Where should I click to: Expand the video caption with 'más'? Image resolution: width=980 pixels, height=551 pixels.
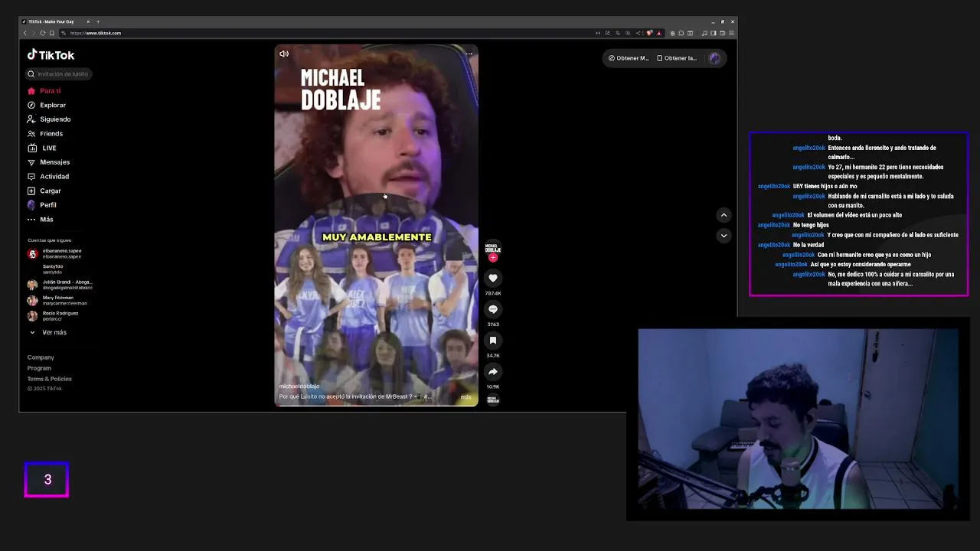point(466,397)
